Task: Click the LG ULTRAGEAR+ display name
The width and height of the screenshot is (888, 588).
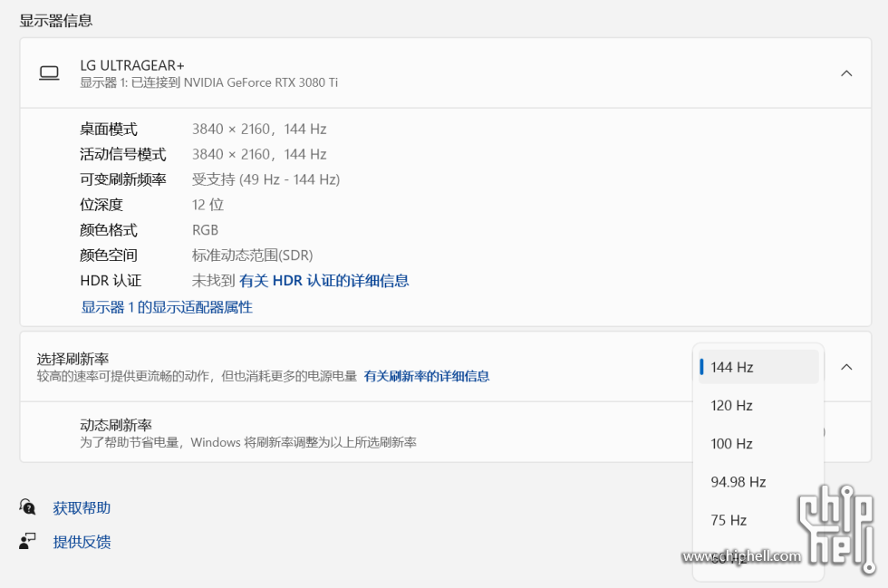Action: pos(132,65)
